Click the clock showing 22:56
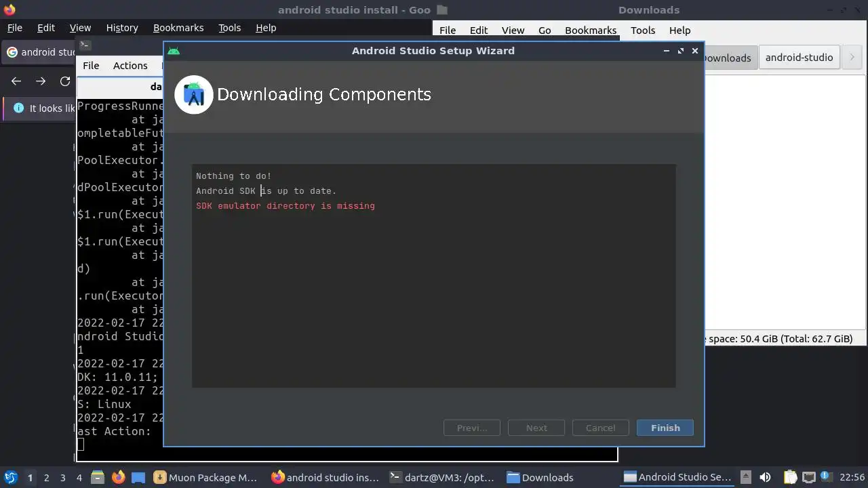Screen dimensions: 868x488 point(852,477)
